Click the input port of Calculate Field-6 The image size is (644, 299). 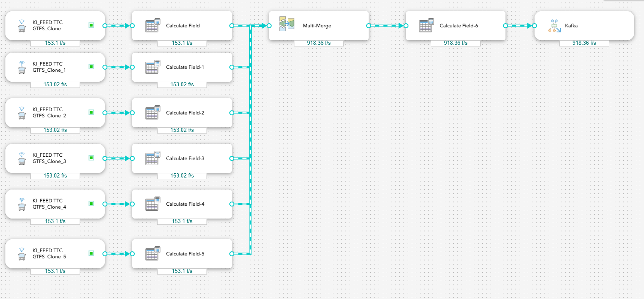click(406, 25)
